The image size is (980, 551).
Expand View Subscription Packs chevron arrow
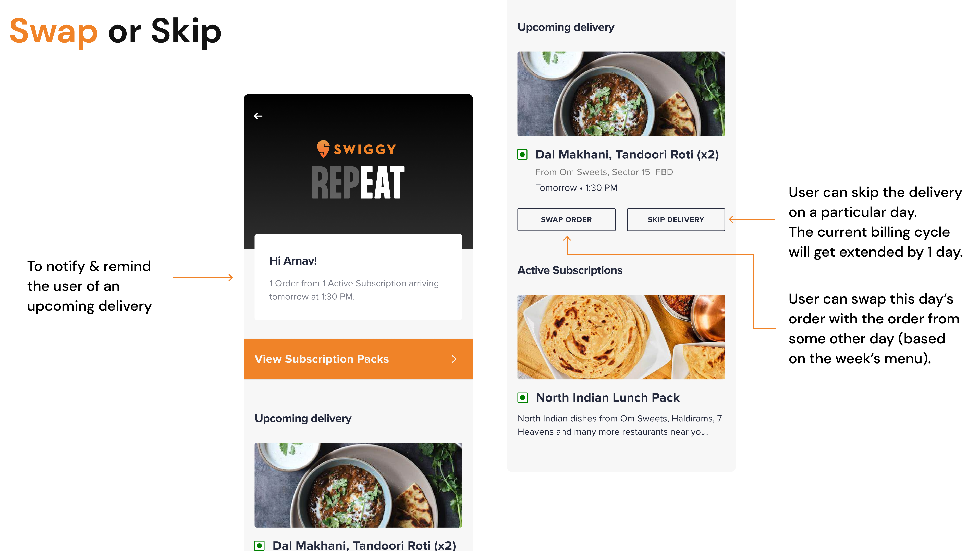(454, 359)
